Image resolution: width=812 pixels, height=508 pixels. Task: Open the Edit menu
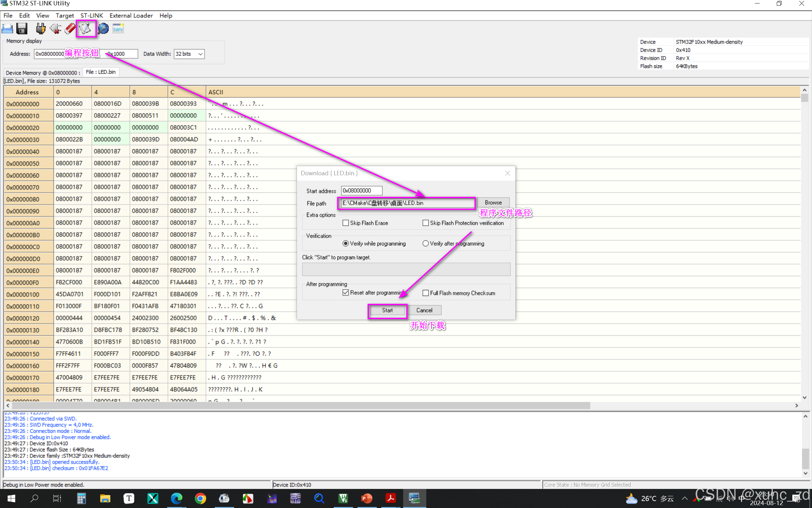tap(24, 16)
